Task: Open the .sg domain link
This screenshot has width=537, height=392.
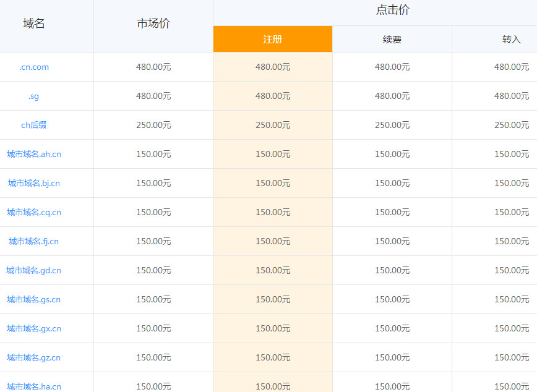Action: [x=34, y=96]
